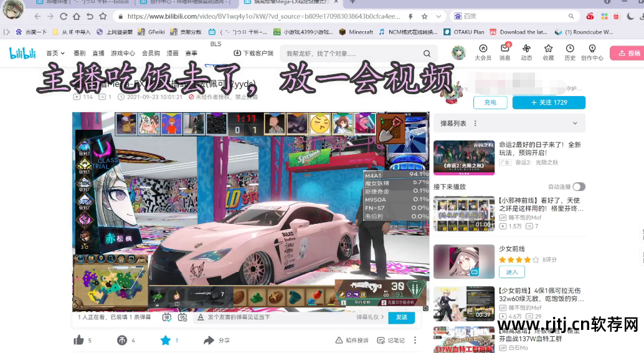Click the 关注 1729 follow button
644x353 pixels.
[x=549, y=102]
